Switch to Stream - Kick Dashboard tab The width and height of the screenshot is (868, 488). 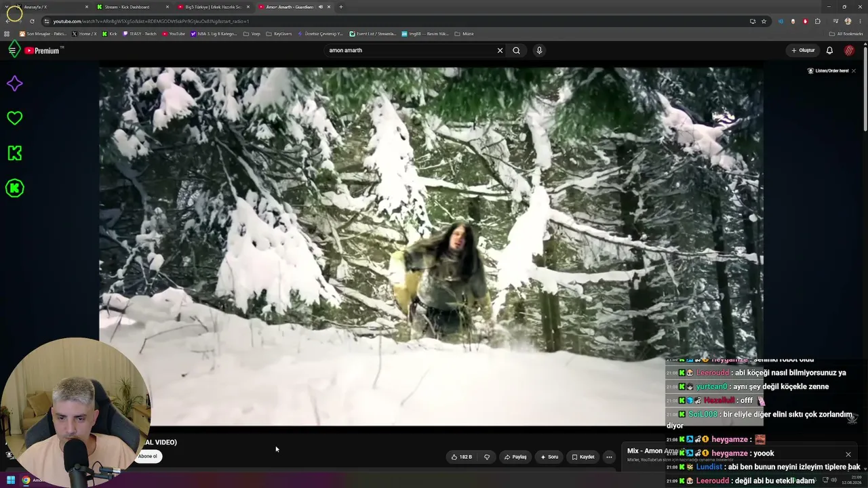[132, 7]
